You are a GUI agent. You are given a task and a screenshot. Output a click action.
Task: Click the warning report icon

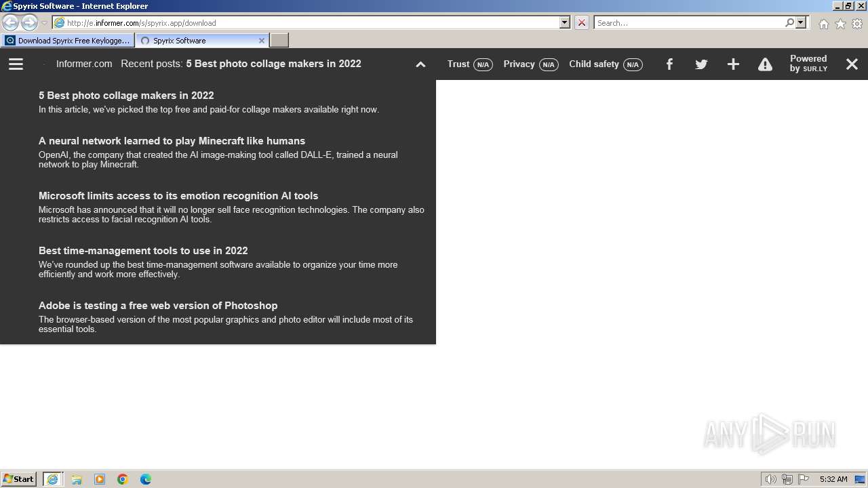pyautogui.click(x=765, y=64)
